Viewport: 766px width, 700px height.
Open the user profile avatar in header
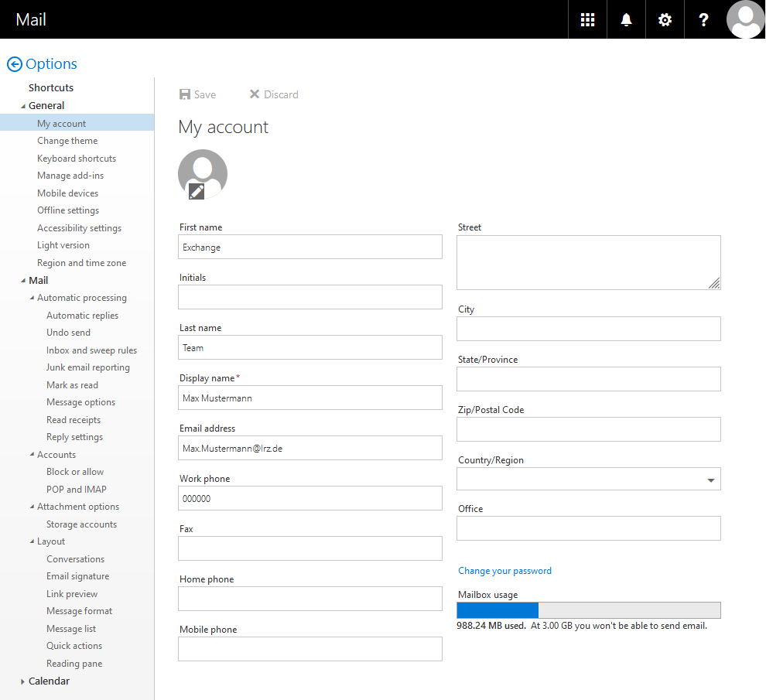[x=745, y=19]
